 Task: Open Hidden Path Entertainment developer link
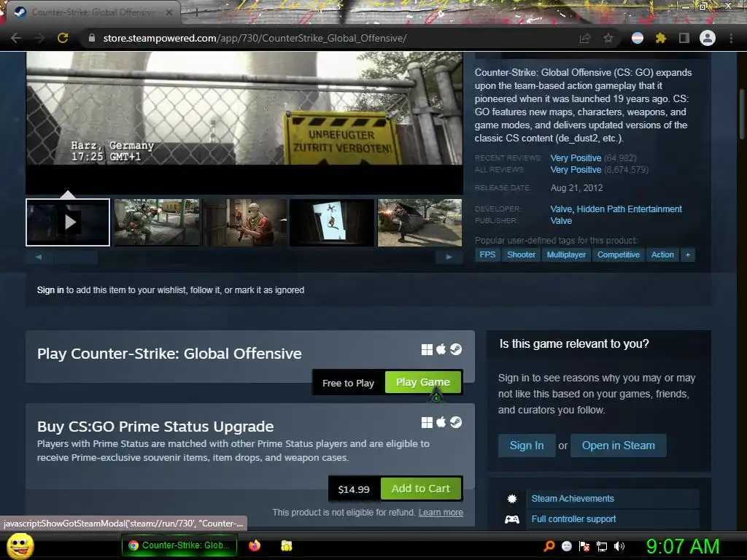629,209
